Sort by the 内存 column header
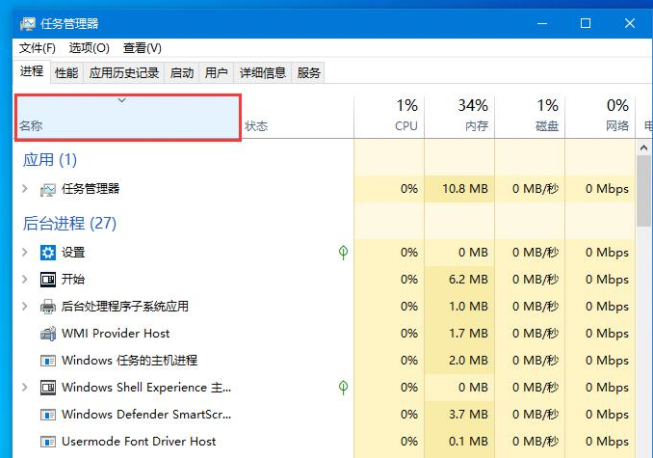 tap(474, 116)
